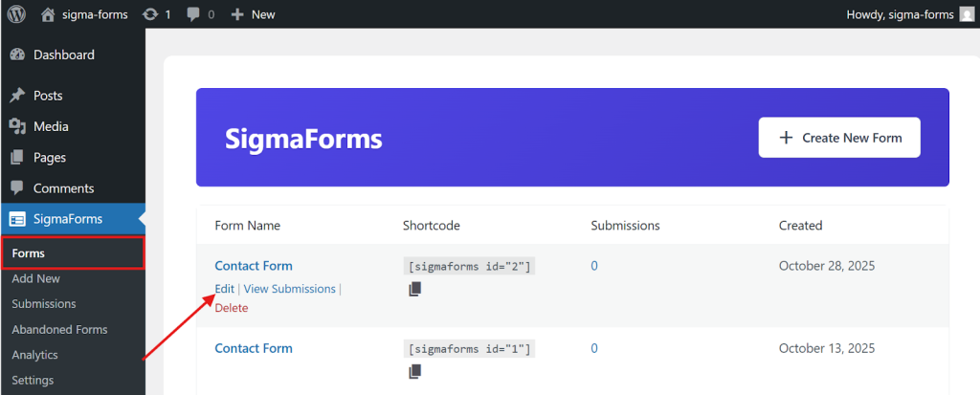Click View Submissions for first Contact Form

coord(289,289)
